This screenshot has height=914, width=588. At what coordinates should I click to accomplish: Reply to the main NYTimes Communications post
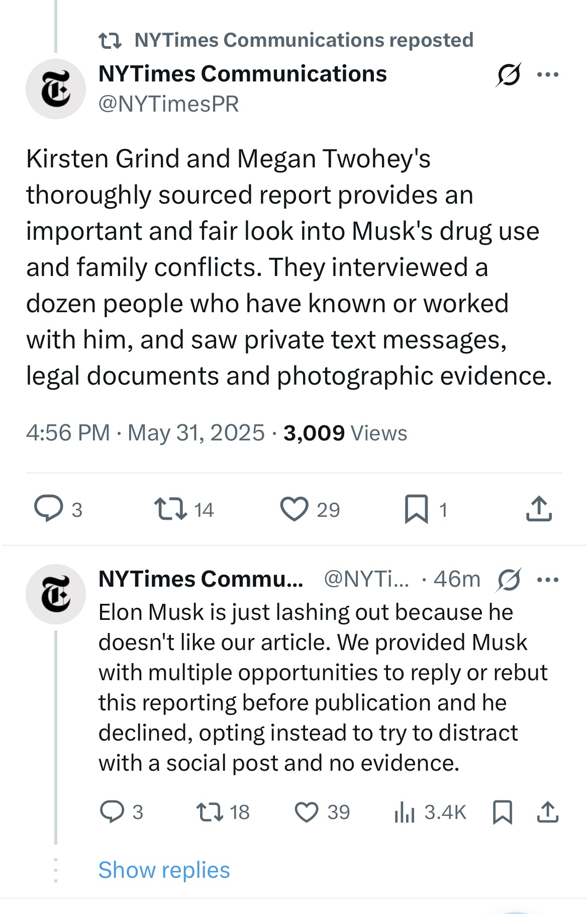pyautogui.click(x=49, y=509)
